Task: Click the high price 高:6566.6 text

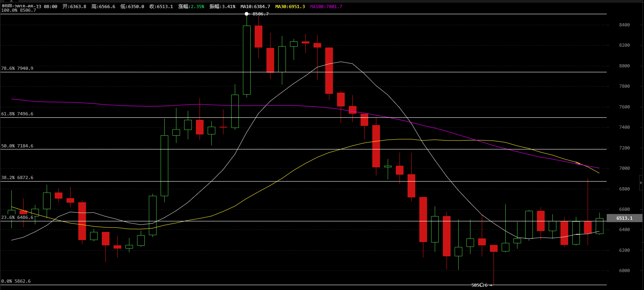Action: [103, 6]
